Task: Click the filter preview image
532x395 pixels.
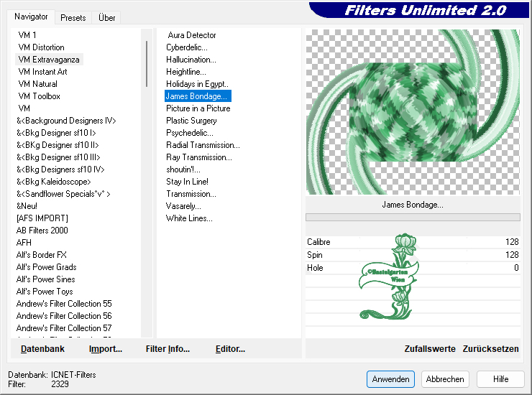Action: tap(413, 112)
